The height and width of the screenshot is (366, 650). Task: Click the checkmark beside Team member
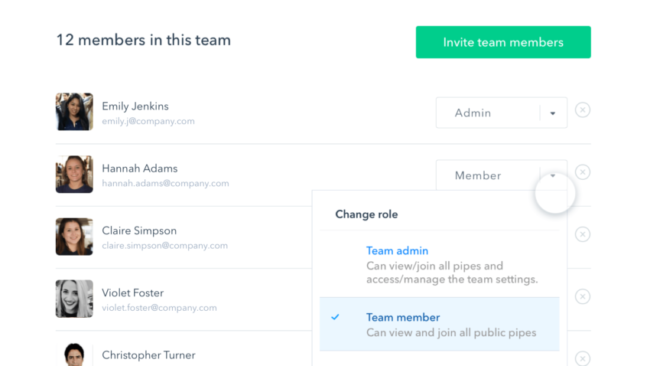pyautogui.click(x=335, y=317)
